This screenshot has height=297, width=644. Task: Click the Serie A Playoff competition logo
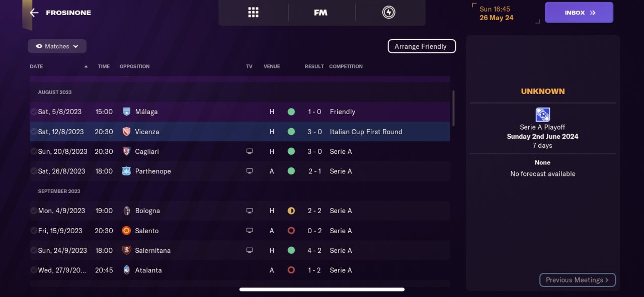pyautogui.click(x=543, y=115)
